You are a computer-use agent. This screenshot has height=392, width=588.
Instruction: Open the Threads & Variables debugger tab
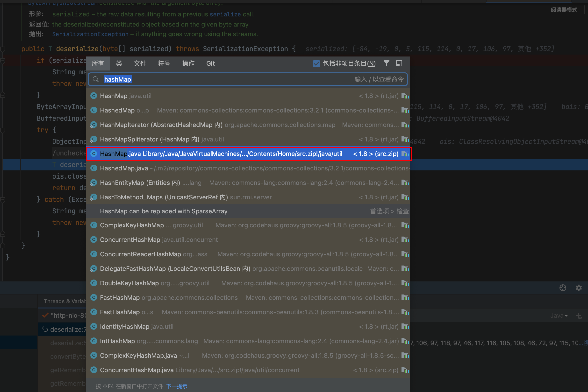[65, 301]
